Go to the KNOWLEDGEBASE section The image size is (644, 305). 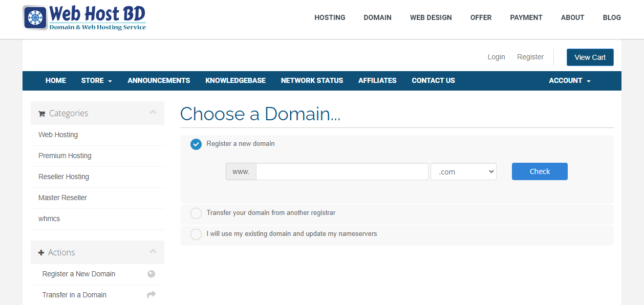click(x=235, y=80)
